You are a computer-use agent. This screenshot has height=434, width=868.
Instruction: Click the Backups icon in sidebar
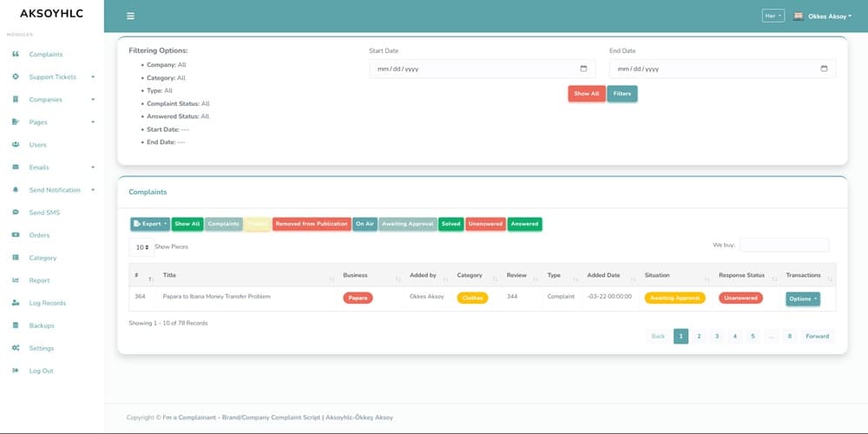coord(16,325)
